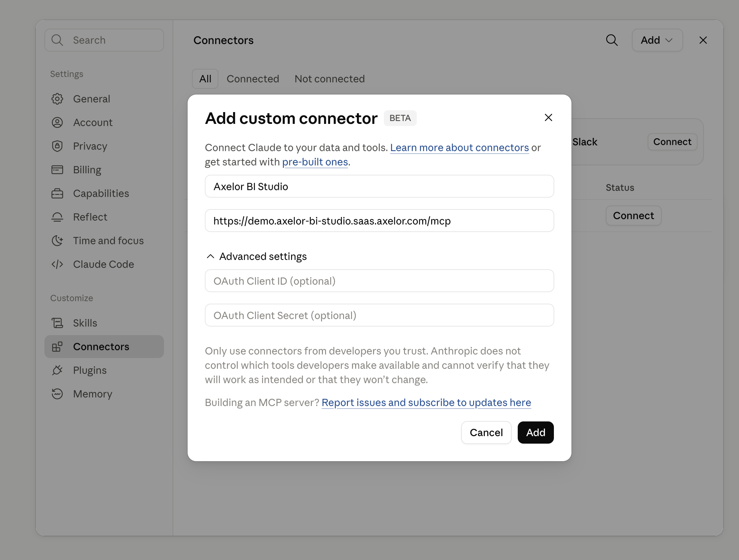The width and height of the screenshot is (739, 560).
Task: Click Connect button under Status column
Action: point(633,216)
